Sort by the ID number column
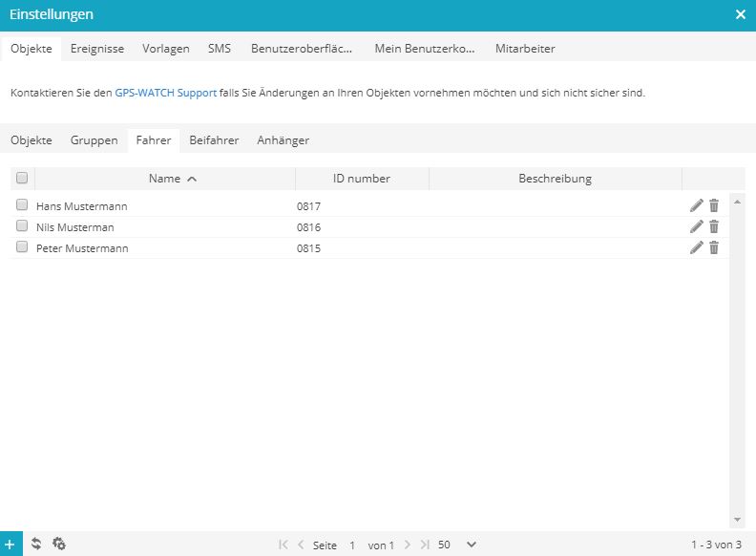756x556 pixels. [x=362, y=179]
